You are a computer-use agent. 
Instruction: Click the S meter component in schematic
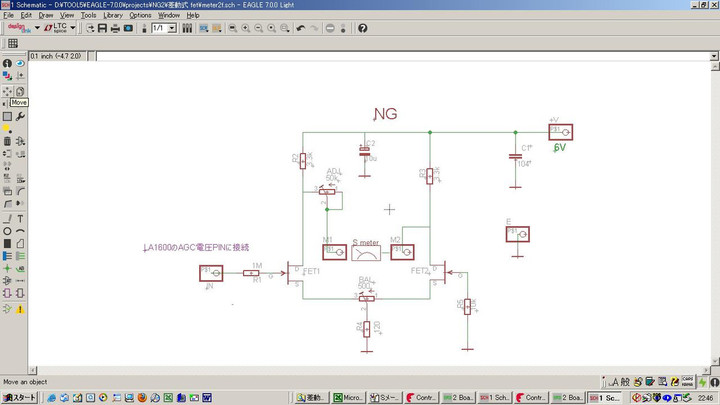365,250
